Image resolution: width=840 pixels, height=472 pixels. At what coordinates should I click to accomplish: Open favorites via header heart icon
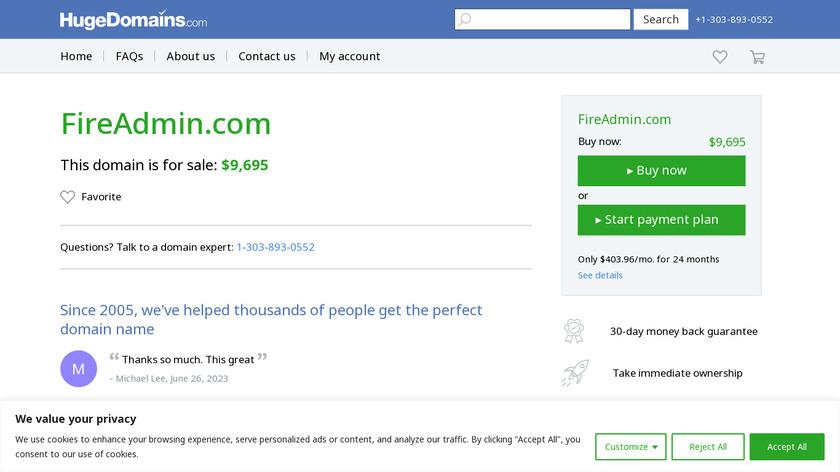click(x=720, y=57)
